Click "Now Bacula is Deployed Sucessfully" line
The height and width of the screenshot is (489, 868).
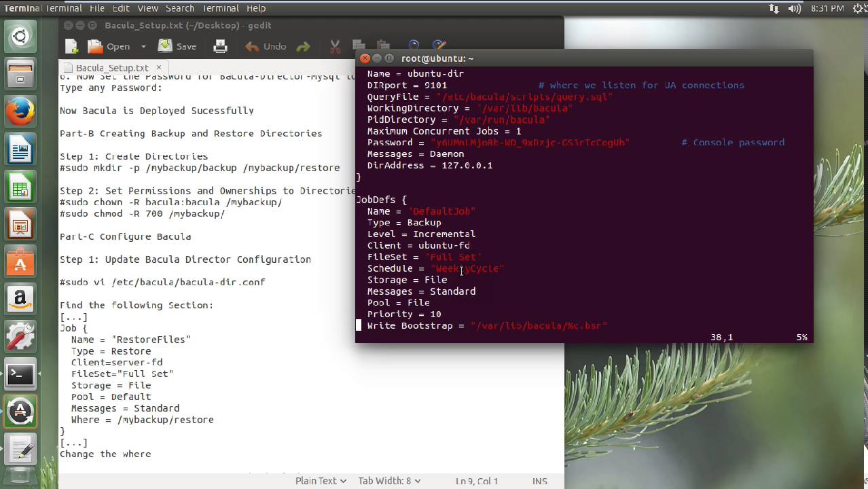(x=157, y=111)
